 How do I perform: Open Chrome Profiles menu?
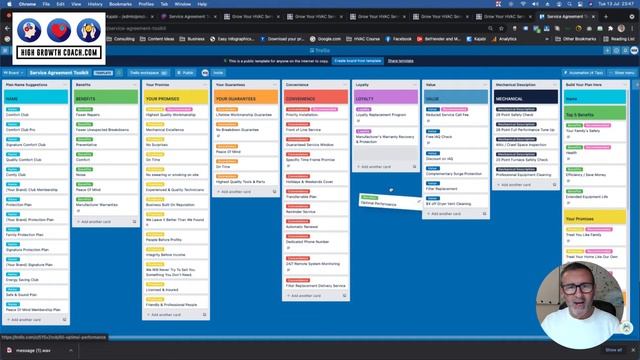(146, 4)
